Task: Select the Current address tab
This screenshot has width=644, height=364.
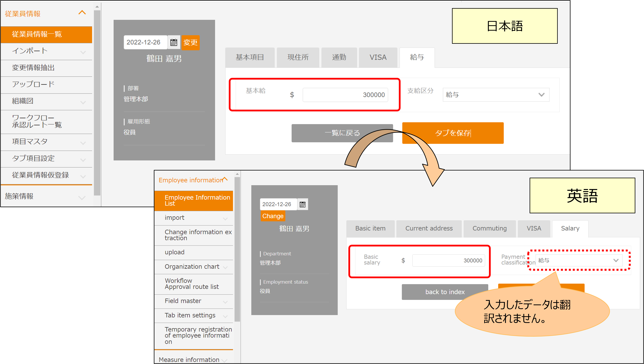Action: [429, 228]
